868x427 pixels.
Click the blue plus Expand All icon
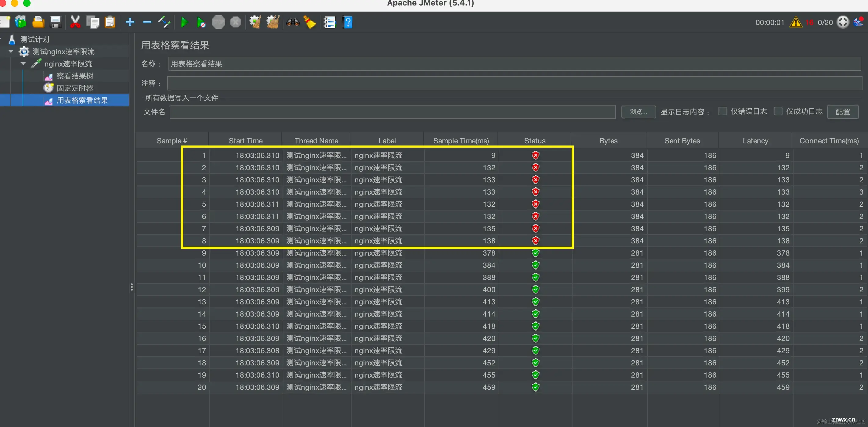tap(130, 22)
